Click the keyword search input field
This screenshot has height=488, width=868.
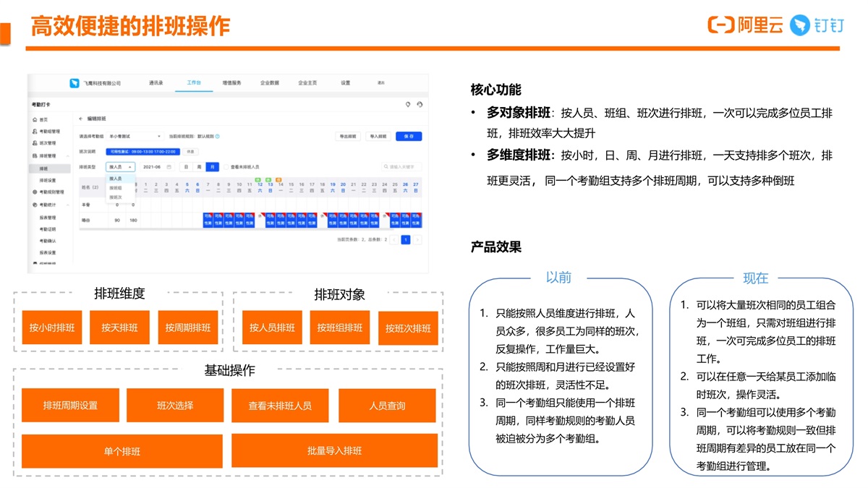coord(405,167)
